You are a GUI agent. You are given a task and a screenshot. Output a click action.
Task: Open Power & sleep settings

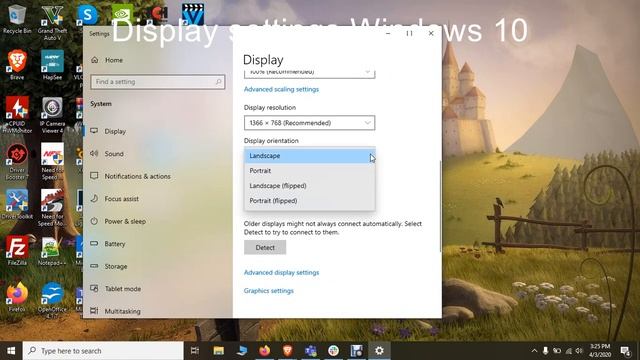[158, 221]
